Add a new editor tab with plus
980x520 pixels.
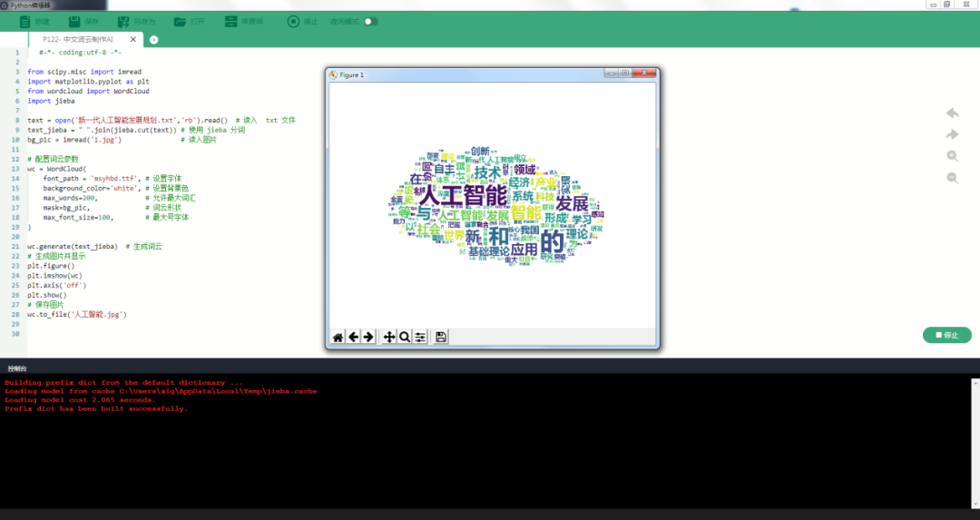point(153,39)
